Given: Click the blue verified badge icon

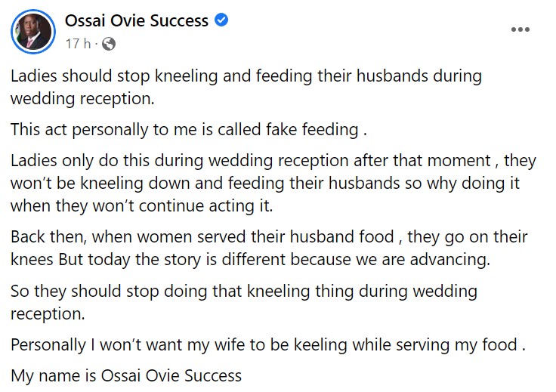Looking at the screenshot, I should [x=221, y=20].
